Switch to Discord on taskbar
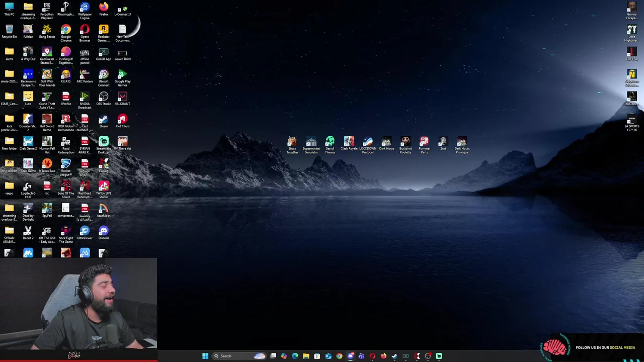The image size is (644, 362). (x=351, y=356)
